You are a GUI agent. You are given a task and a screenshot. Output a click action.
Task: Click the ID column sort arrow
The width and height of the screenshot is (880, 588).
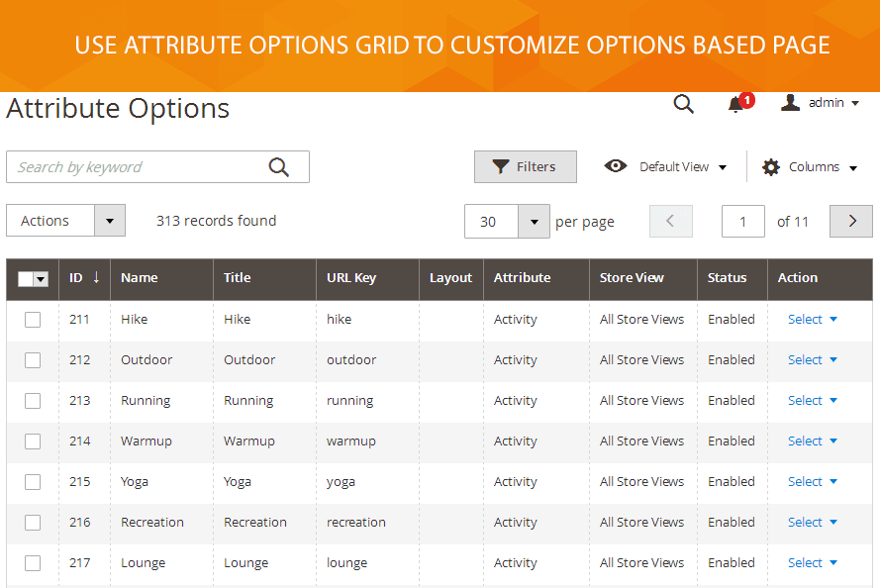point(96,277)
